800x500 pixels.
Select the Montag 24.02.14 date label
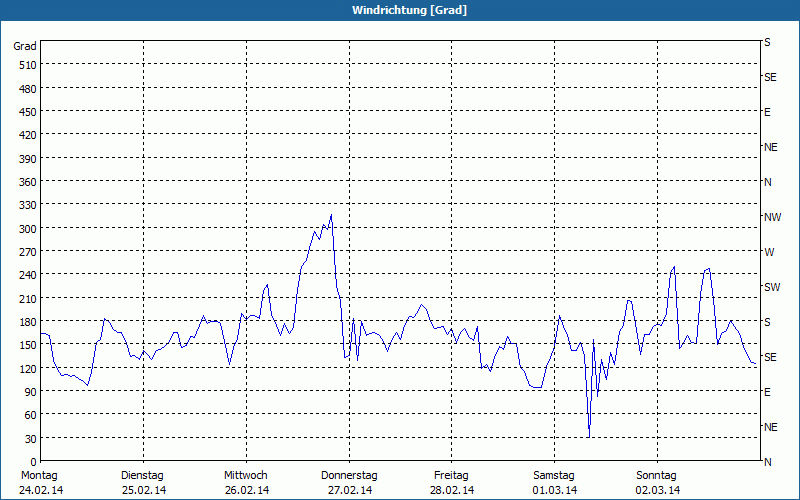(x=40, y=483)
